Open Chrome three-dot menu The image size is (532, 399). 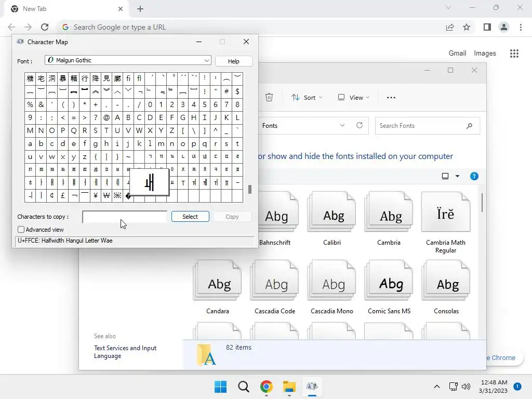(521, 27)
